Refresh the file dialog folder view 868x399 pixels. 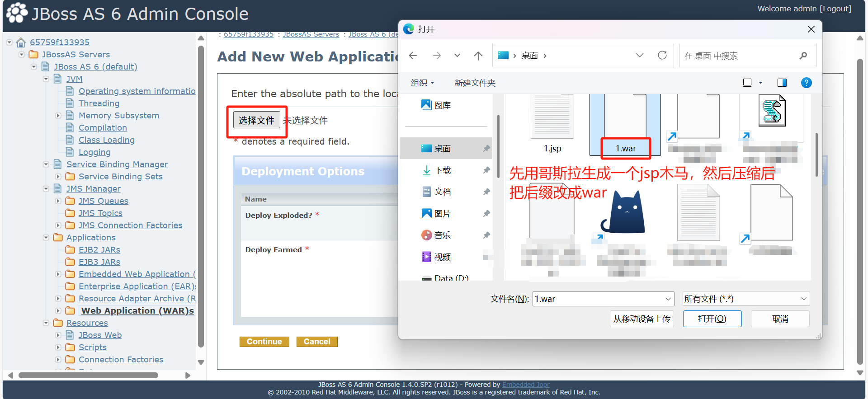point(662,55)
